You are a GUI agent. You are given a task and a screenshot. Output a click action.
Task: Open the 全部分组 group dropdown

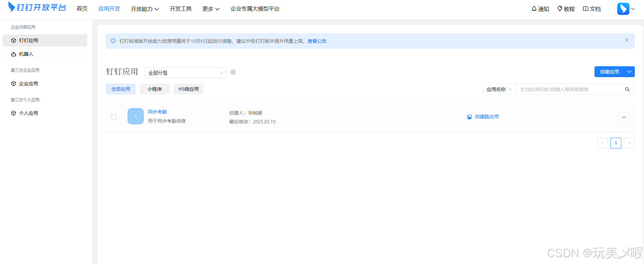(185, 73)
